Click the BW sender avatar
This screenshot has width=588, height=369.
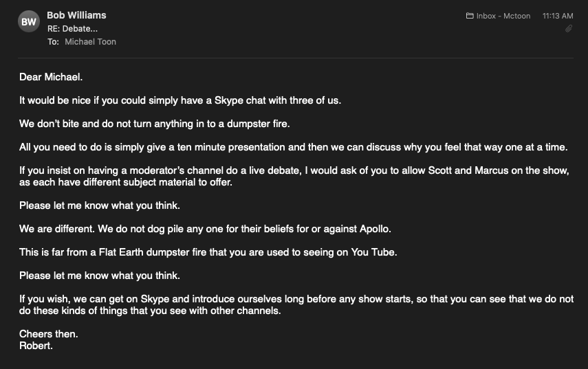[x=29, y=23]
